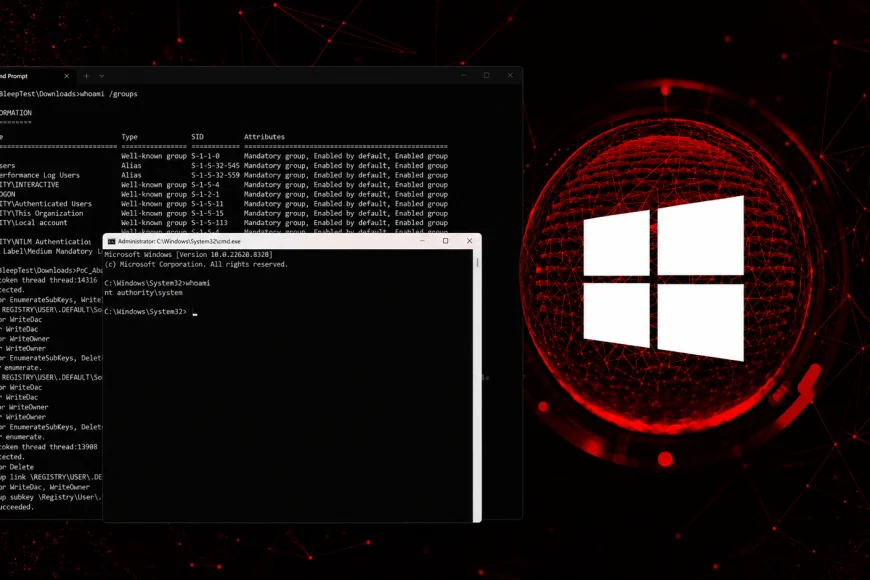Click the 'Performance Log Users' group name
The width and height of the screenshot is (870, 580).
40,175
